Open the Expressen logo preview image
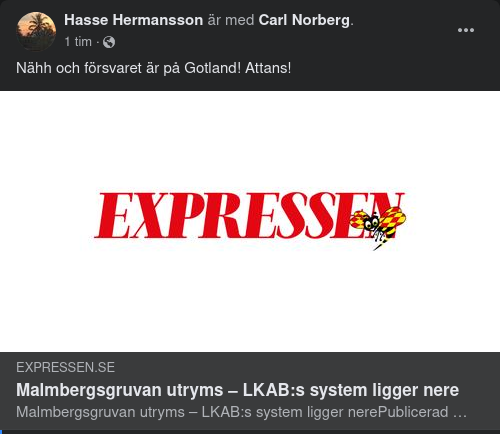This screenshot has height=434, width=500. click(x=250, y=221)
